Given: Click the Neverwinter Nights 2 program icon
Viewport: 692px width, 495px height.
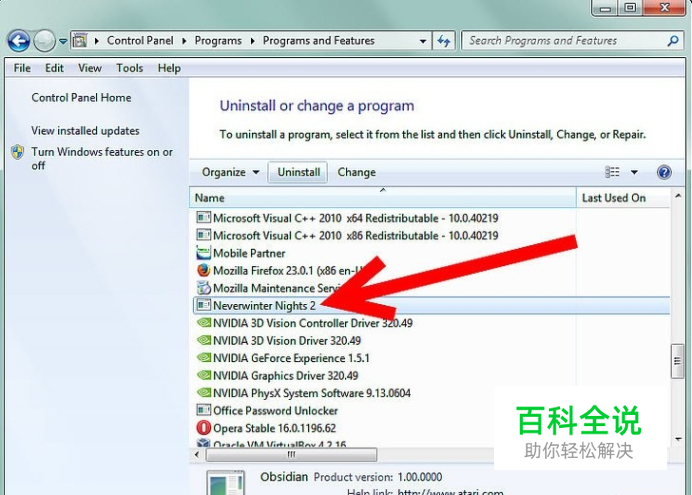Looking at the screenshot, I should (x=203, y=305).
